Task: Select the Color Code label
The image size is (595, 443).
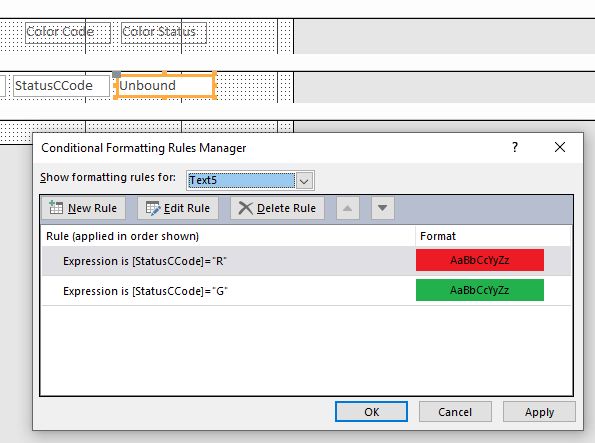Action: (x=68, y=32)
